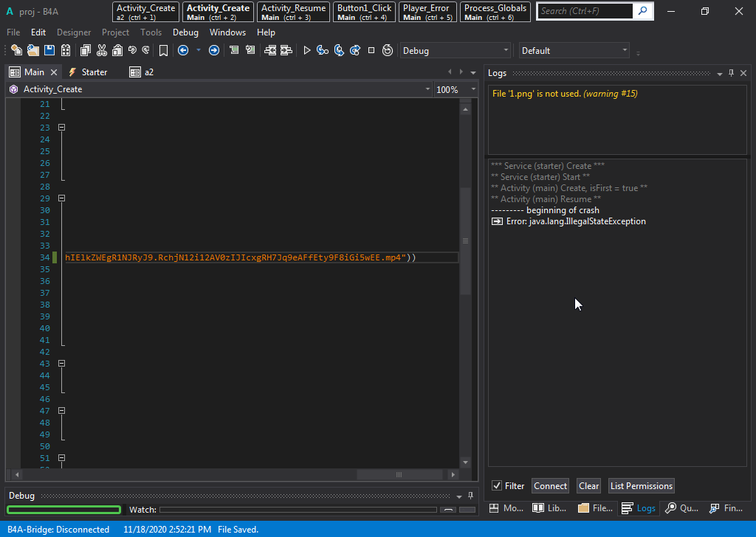Collapse the code block at line 23
This screenshot has height=537, width=756.
(x=62, y=128)
